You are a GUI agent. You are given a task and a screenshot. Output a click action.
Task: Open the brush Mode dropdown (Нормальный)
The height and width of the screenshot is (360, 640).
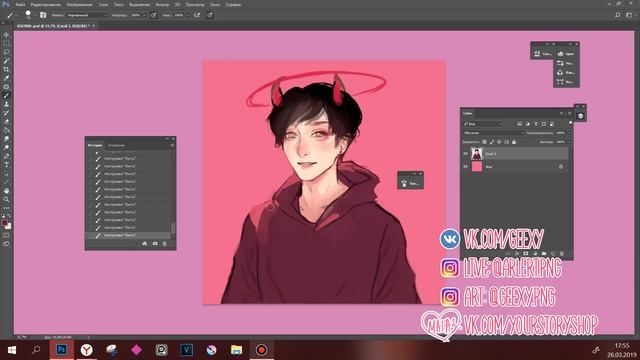pyautogui.click(x=87, y=15)
